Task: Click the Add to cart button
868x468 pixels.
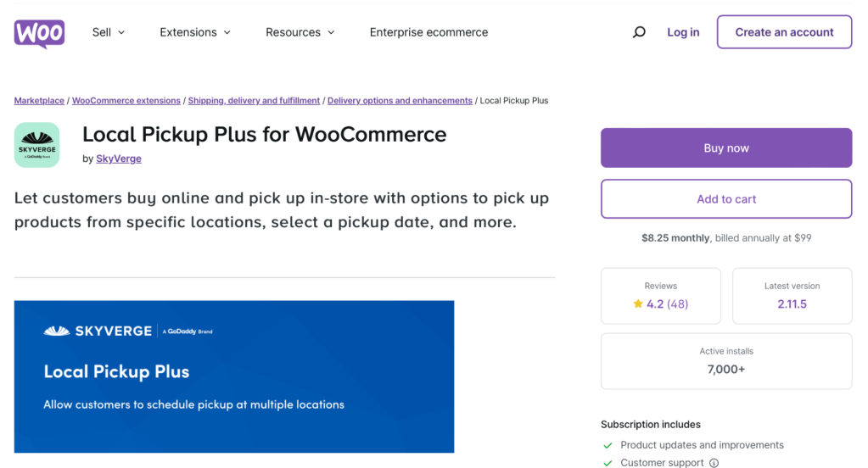Action: tap(726, 199)
